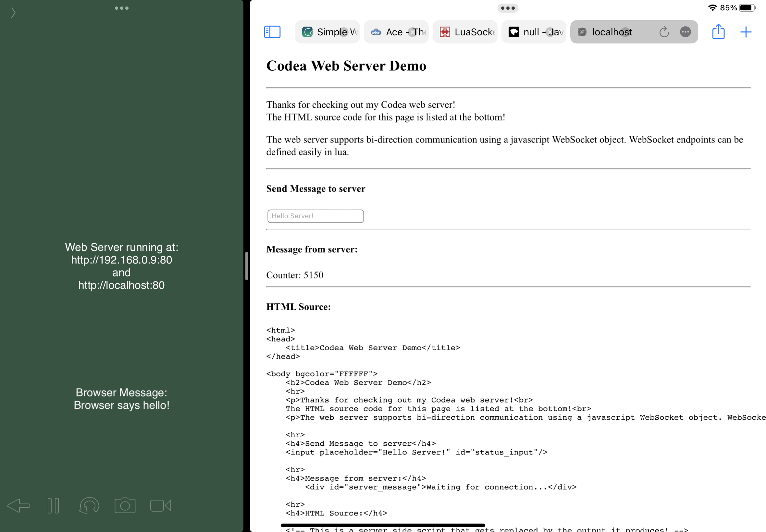Open Codea window multitasking dots
The width and height of the screenshot is (766, 532).
point(121,8)
